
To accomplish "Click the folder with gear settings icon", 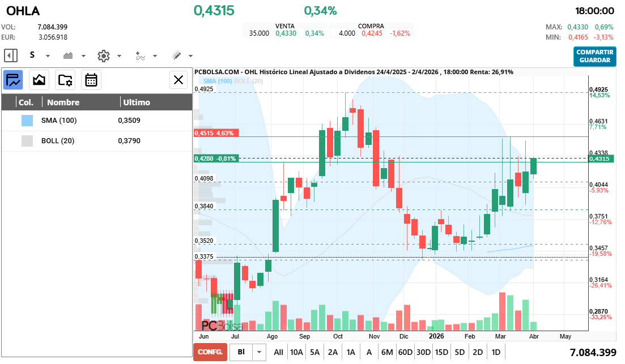I will (65, 80).
